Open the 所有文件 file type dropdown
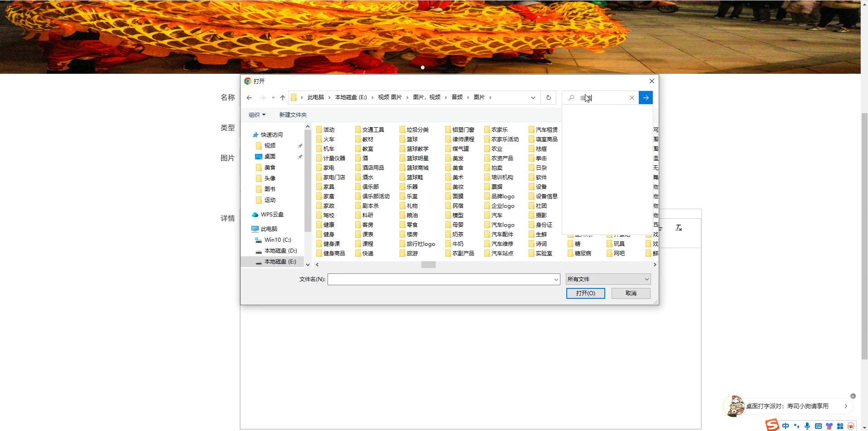 [608, 279]
